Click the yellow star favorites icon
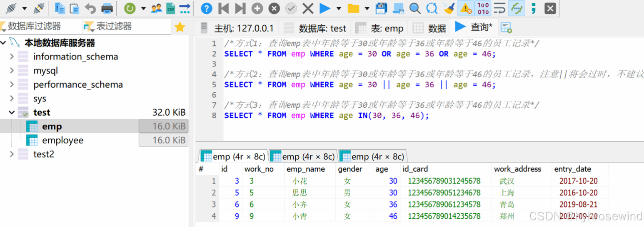The width and height of the screenshot is (644, 227). (180, 27)
